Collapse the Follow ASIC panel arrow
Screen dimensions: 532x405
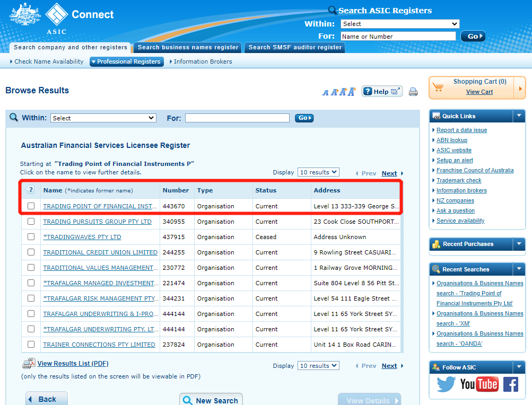point(519,367)
